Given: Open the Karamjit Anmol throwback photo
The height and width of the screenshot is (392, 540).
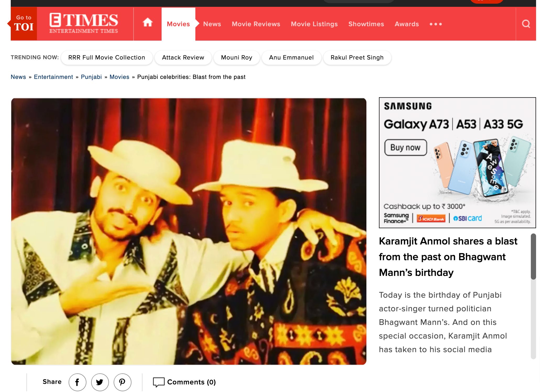Looking at the screenshot, I should pyautogui.click(x=189, y=231).
